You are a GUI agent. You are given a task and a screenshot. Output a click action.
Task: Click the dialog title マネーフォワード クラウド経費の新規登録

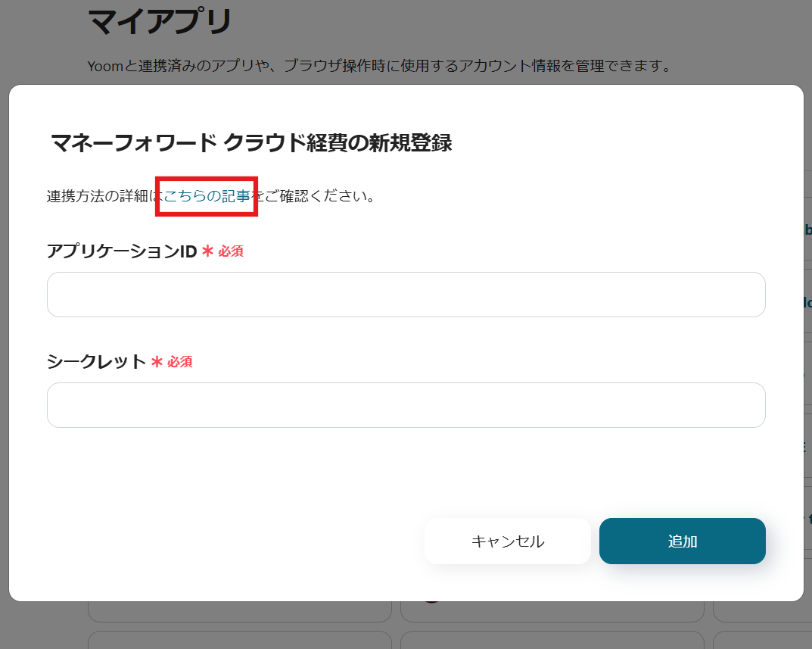pos(251,143)
